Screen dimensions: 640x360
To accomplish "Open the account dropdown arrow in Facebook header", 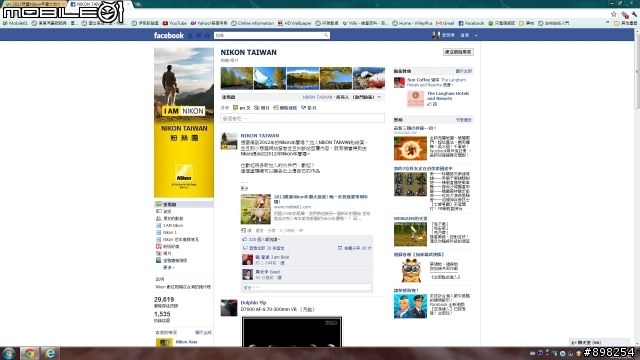I will pyautogui.click(x=476, y=36).
